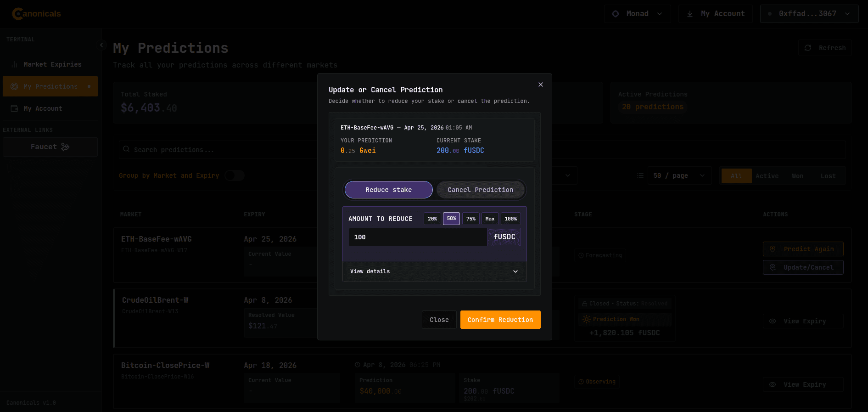
Task: Click the CrudeOilBrent-W market name
Action: point(155,300)
